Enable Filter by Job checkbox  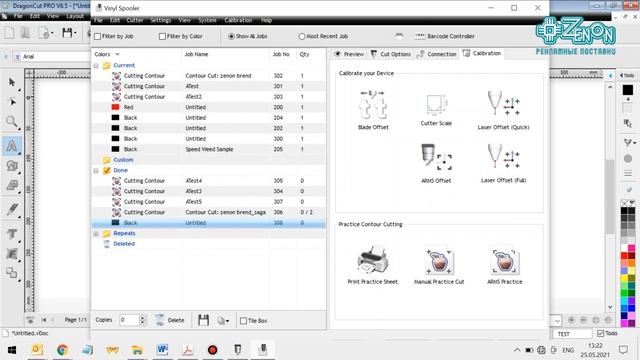click(98, 36)
